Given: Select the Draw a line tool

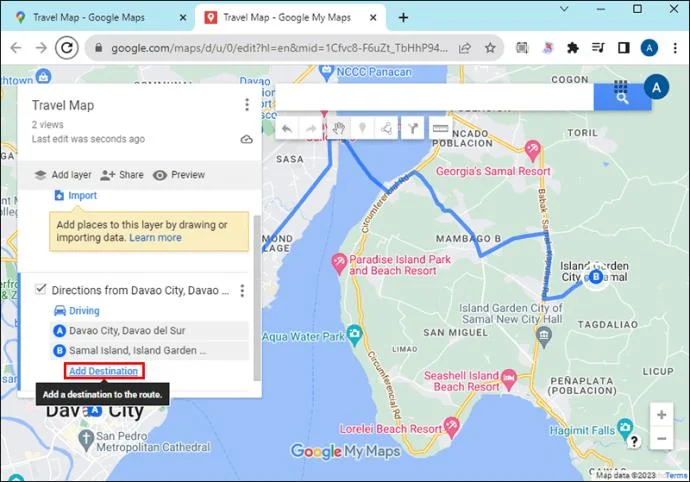Looking at the screenshot, I should (387, 129).
